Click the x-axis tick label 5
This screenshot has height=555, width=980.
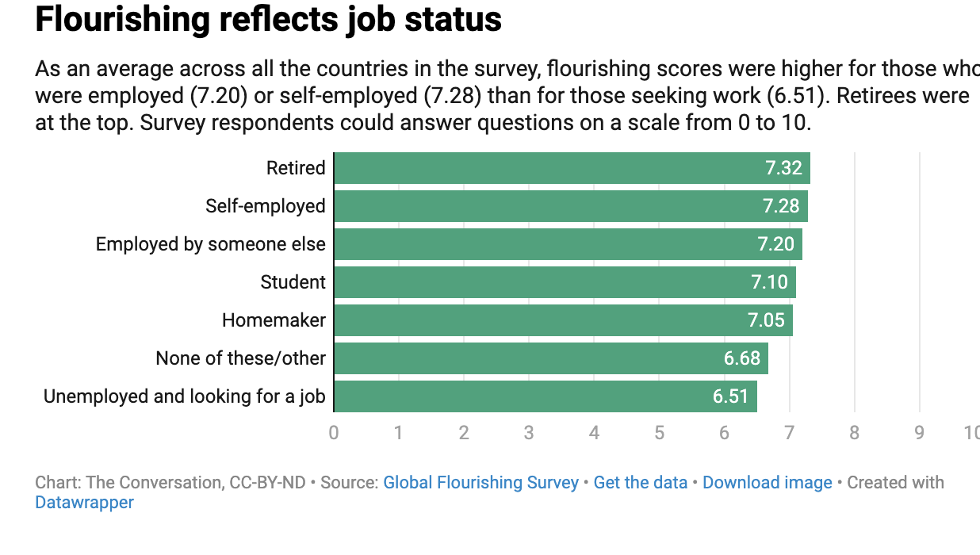659,432
